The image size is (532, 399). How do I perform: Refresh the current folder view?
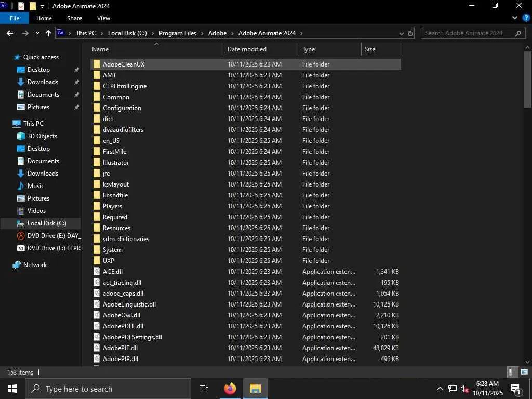(410, 33)
